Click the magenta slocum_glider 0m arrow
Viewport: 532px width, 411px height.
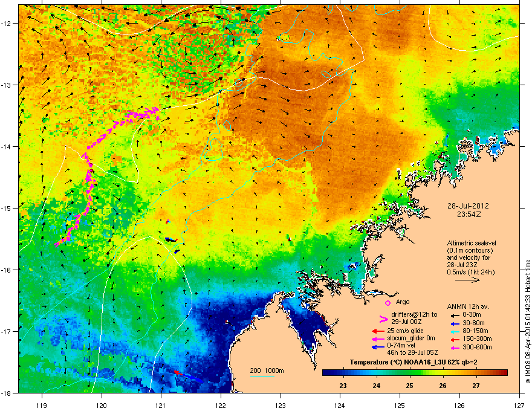click(x=378, y=338)
